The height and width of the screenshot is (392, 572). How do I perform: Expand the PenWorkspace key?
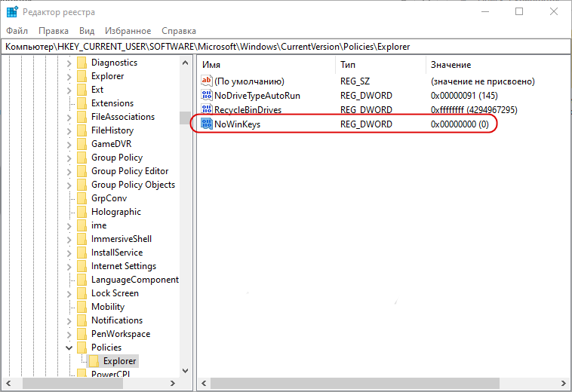pyautogui.click(x=69, y=335)
